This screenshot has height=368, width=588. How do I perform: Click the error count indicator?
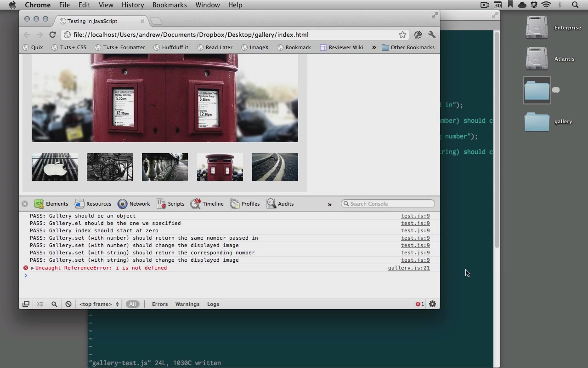(x=420, y=304)
